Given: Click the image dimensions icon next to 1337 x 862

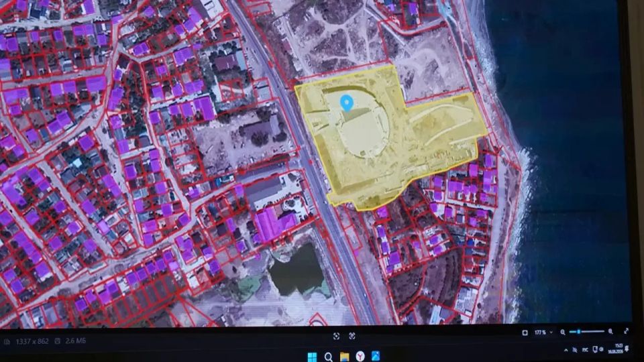Looking at the screenshot, I should coord(7,341).
